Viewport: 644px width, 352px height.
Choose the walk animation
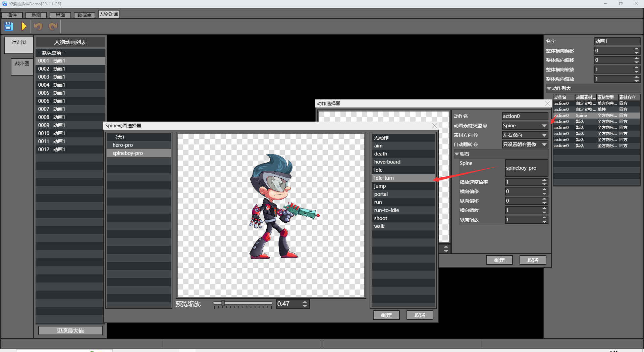click(403, 226)
